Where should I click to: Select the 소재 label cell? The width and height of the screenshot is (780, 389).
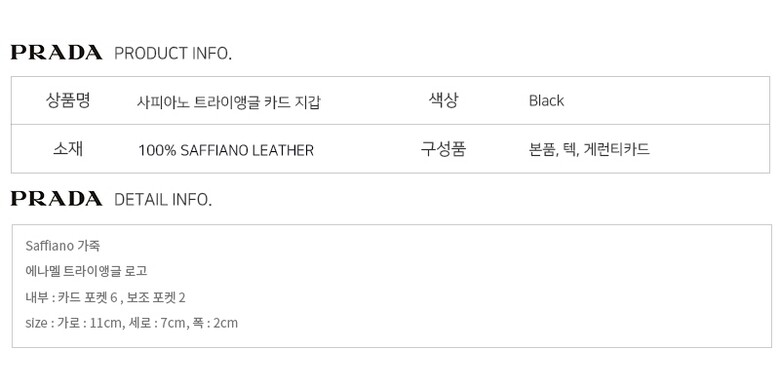(68, 149)
